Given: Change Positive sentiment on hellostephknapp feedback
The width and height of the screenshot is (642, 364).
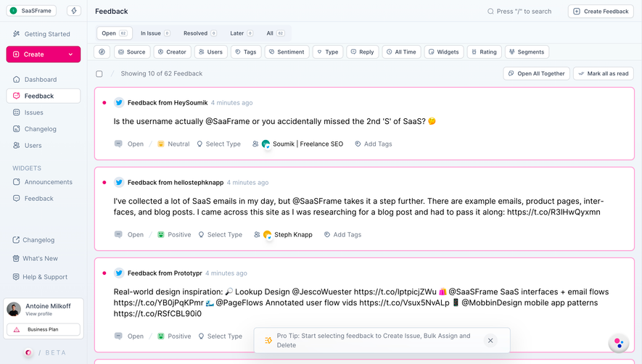Looking at the screenshot, I should (174, 235).
